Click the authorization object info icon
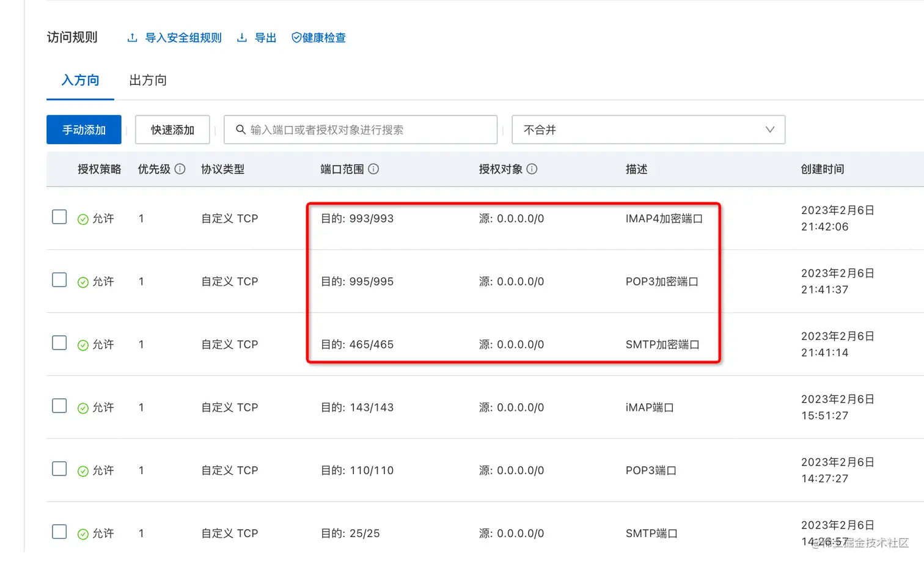 [x=532, y=169]
